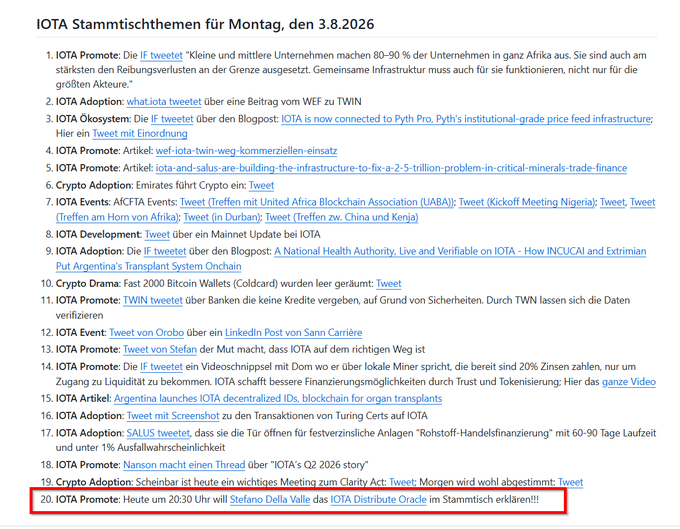This screenshot has height=529, width=680.
Task: Click the bold label 'IOTA Events' in item 7
Action: pos(82,202)
